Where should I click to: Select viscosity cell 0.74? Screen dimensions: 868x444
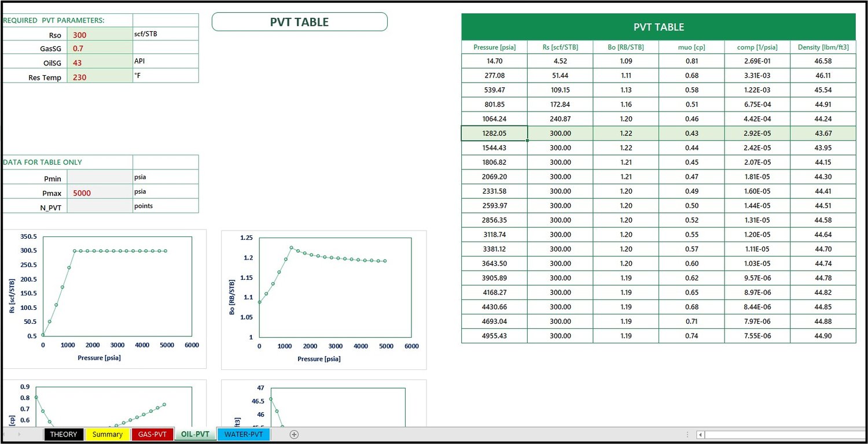(692, 335)
